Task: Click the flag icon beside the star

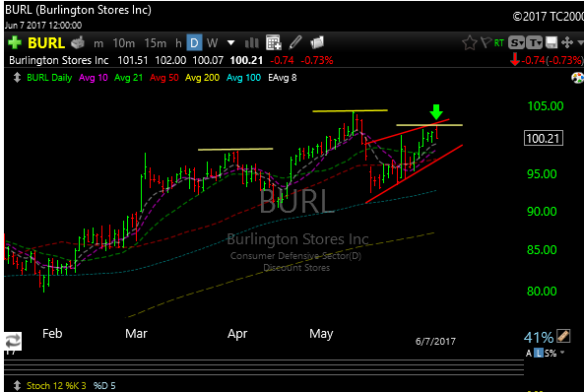Action: click(x=487, y=43)
